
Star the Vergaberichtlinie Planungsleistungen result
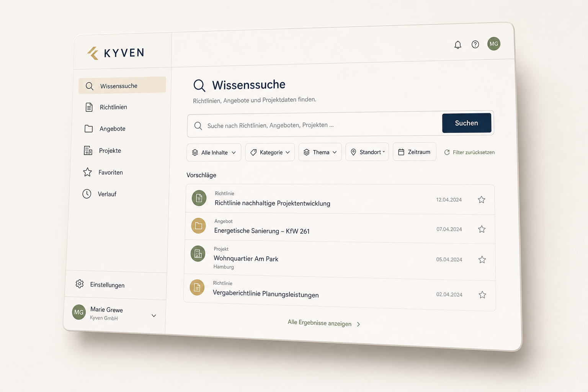[x=482, y=294]
